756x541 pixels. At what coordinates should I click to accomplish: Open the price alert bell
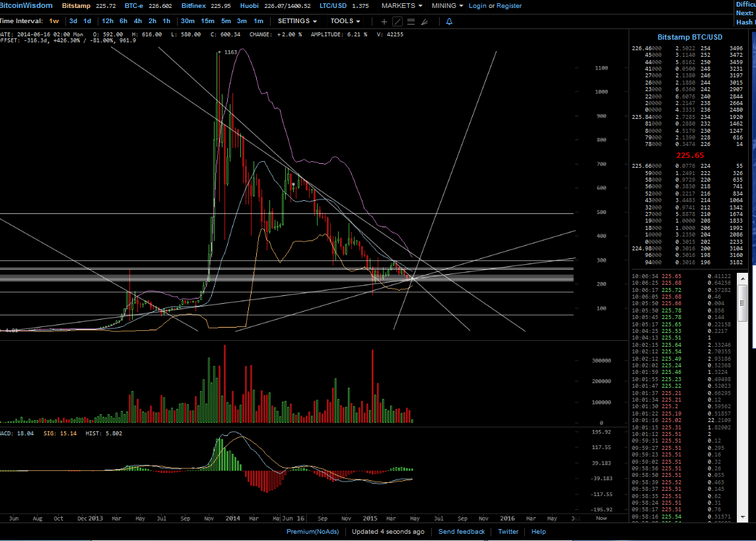449,22
